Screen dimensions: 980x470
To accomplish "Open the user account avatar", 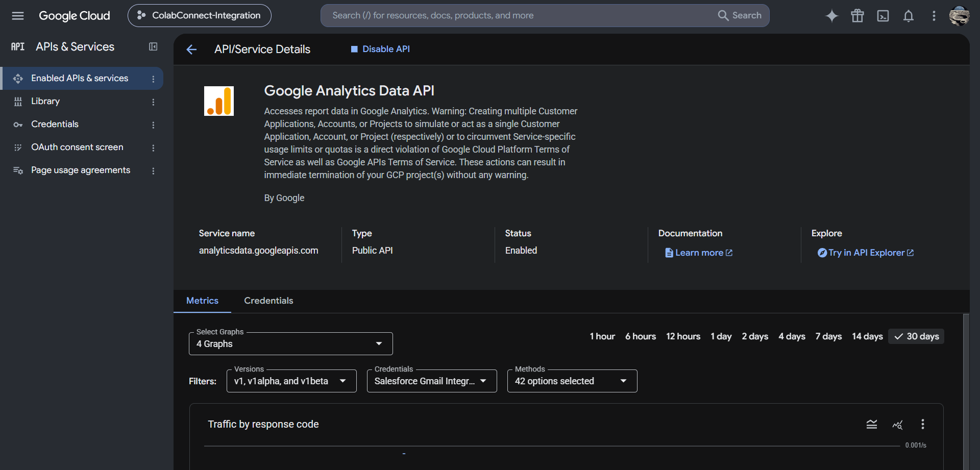I will pyautogui.click(x=960, y=16).
